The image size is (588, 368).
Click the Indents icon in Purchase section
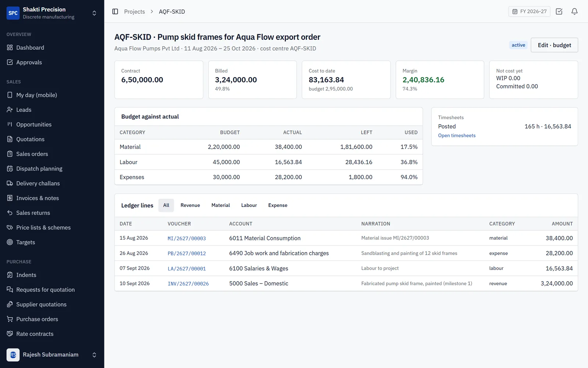[10, 275]
